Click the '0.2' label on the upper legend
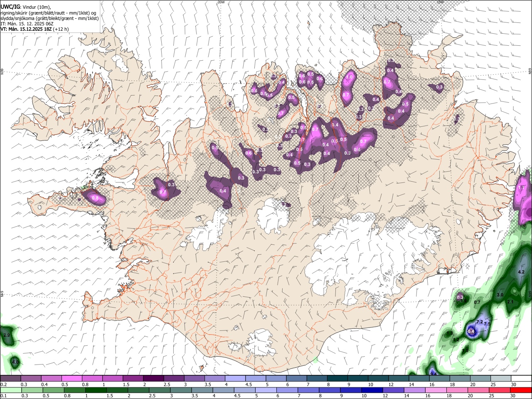The height and width of the screenshot is (399, 532). 3,384
